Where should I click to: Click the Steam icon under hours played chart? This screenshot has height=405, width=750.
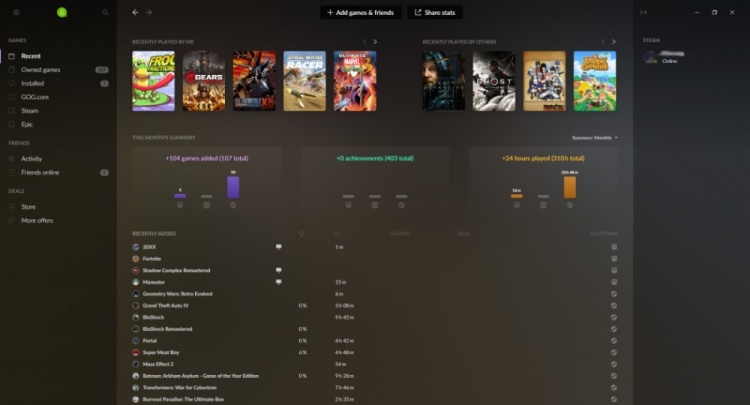(x=570, y=205)
